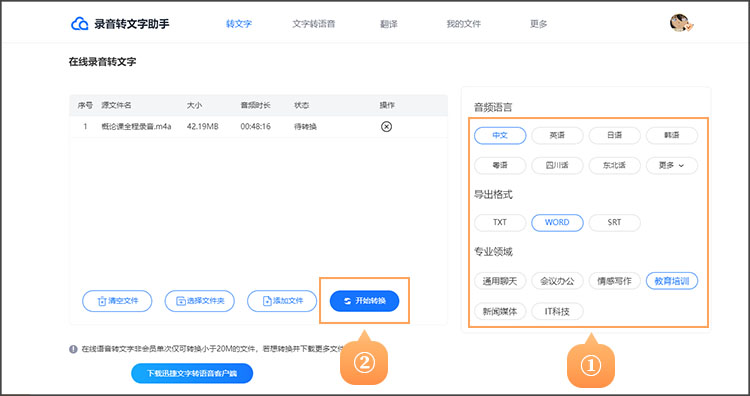Screen dimensions: 750x396
Task: Choose 教育培训 domain
Action: pyautogui.click(x=672, y=281)
